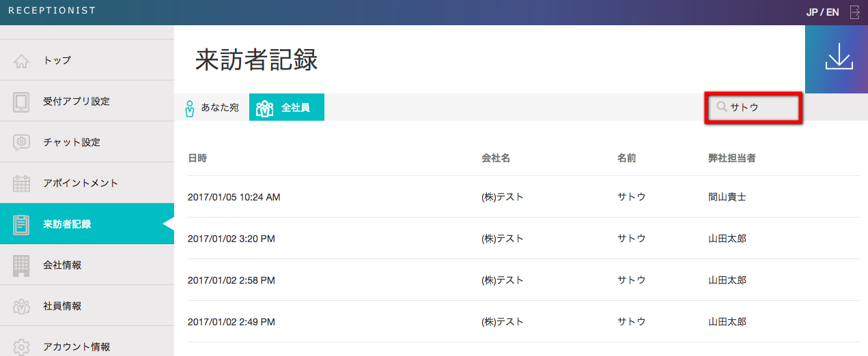Open the 2017/01/05 10:24 AM visitor record
The image size is (868, 356).
(x=234, y=197)
